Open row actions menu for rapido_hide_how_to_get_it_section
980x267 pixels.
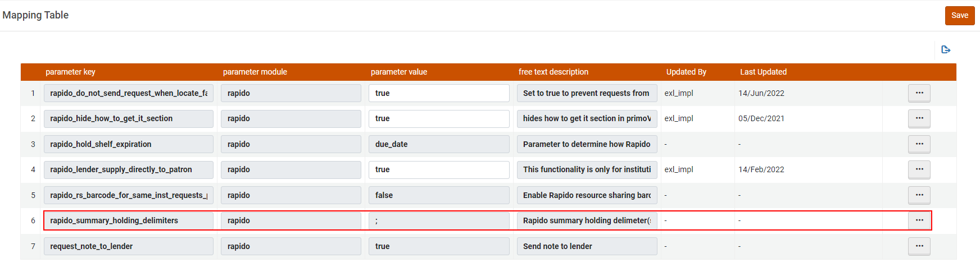tap(919, 118)
